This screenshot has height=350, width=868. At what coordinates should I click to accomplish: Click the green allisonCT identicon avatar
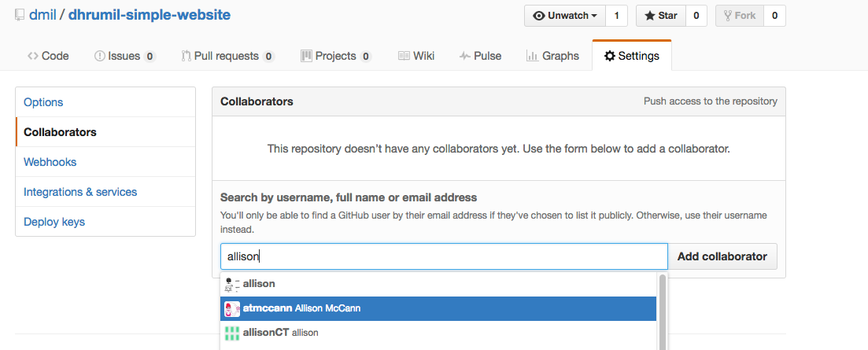[232, 333]
